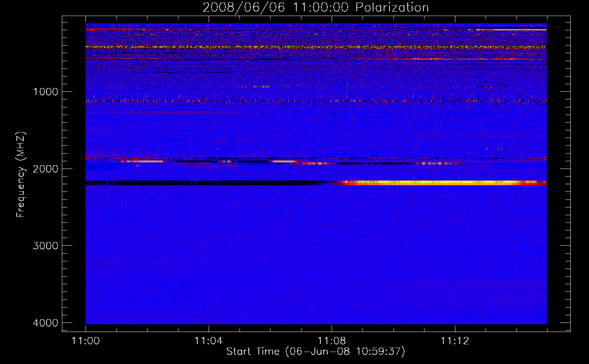Select the 3000 frequency axis label
This screenshot has width=589, height=364.
[x=46, y=245]
